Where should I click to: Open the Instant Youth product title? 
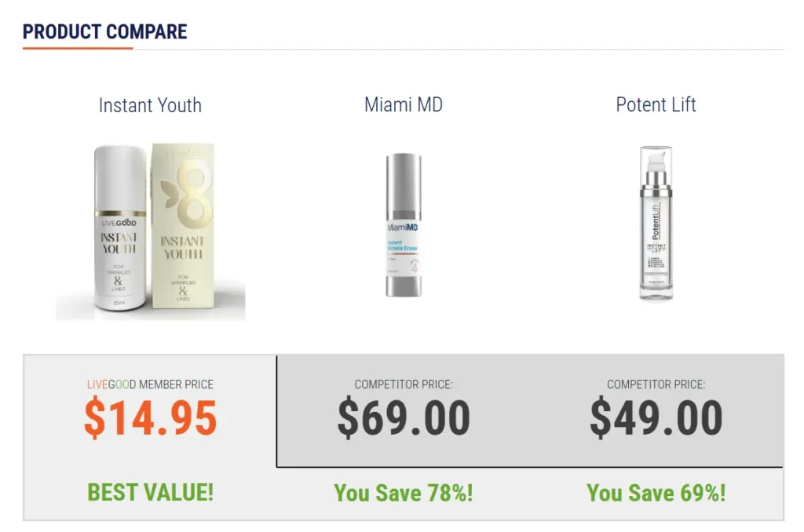150,105
